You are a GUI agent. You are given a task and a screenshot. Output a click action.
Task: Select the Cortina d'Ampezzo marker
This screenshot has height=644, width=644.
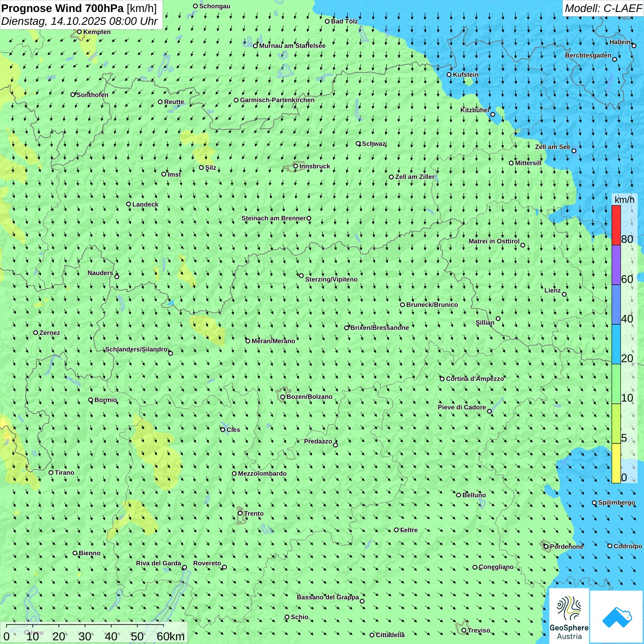coord(443,379)
